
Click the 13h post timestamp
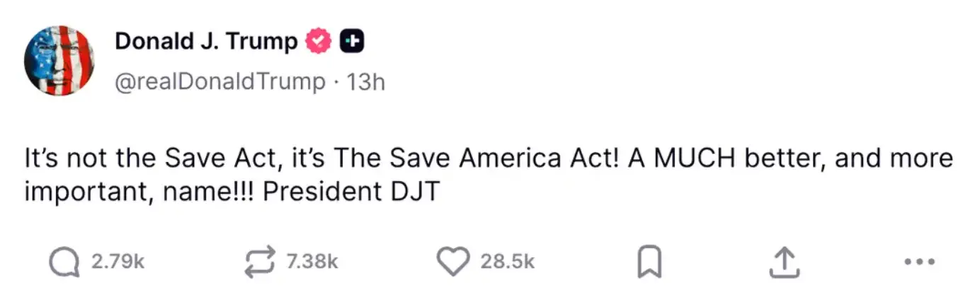click(367, 82)
